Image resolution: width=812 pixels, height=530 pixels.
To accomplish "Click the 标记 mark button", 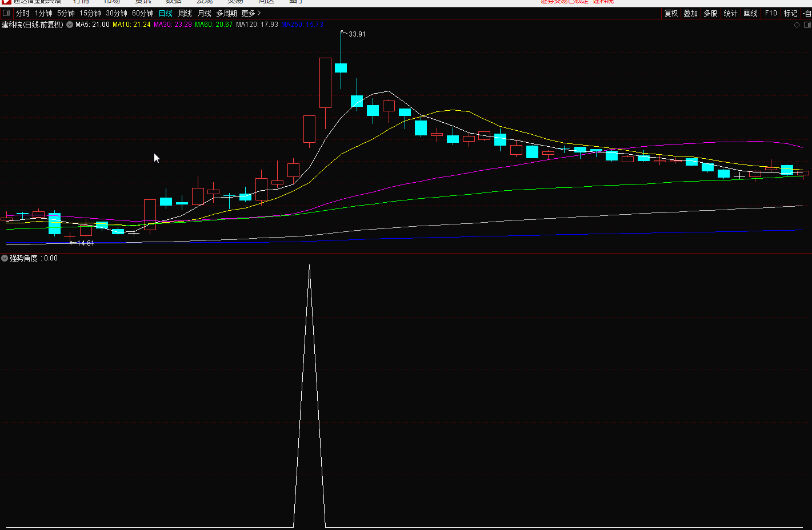I will coord(790,13).
